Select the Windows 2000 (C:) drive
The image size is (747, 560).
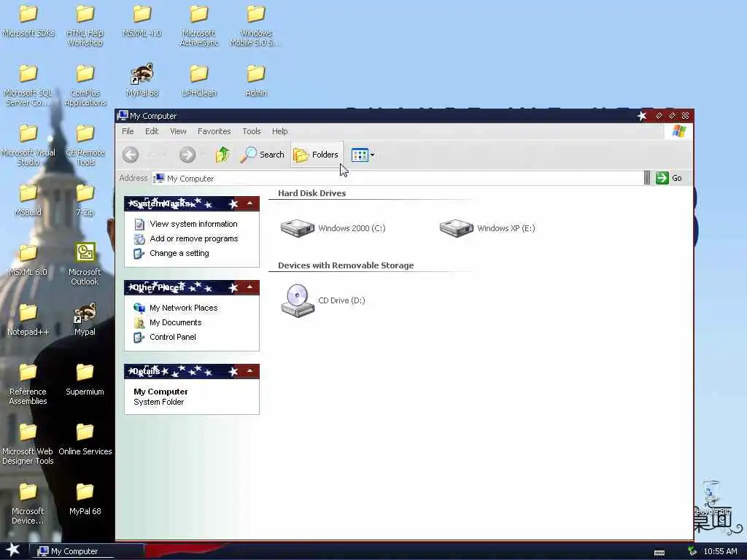tap(333, 228)
